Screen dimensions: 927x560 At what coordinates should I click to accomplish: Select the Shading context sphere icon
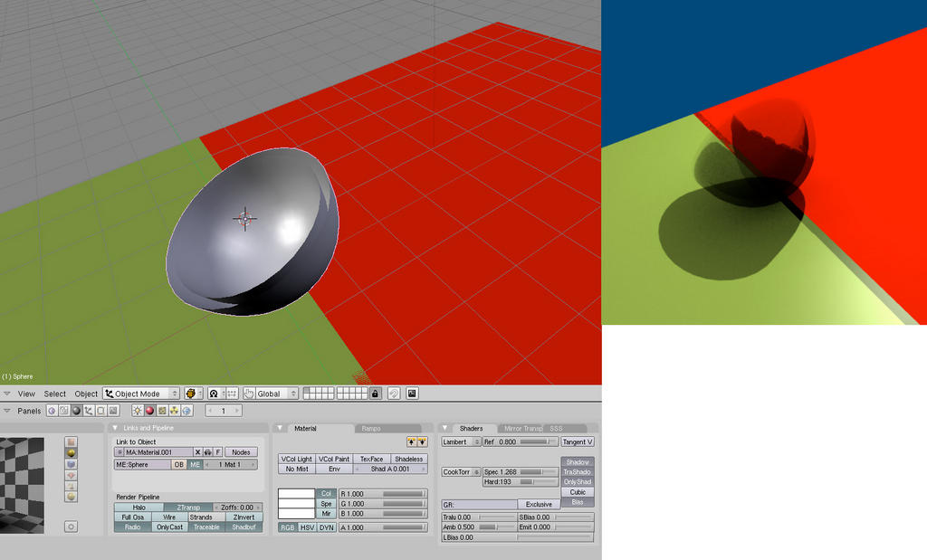point(76,411)
